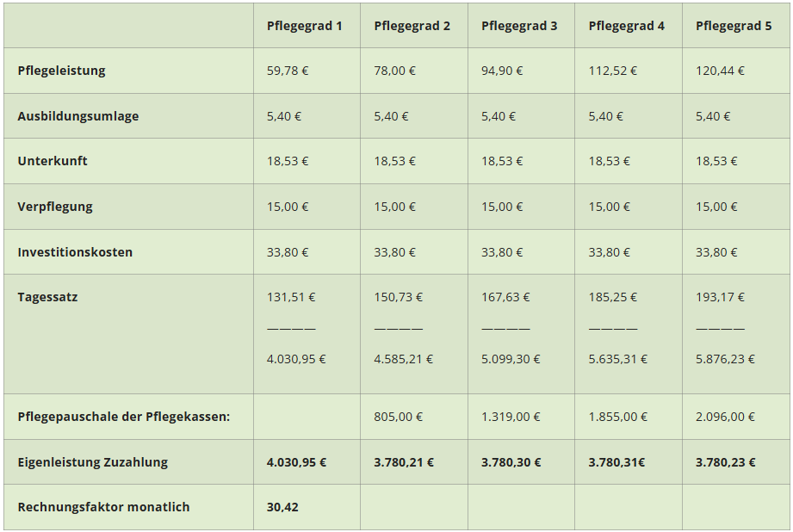Select the 185,25 € Tagessatz value
The width and height of the screenshot is (793, 532).
613,297
